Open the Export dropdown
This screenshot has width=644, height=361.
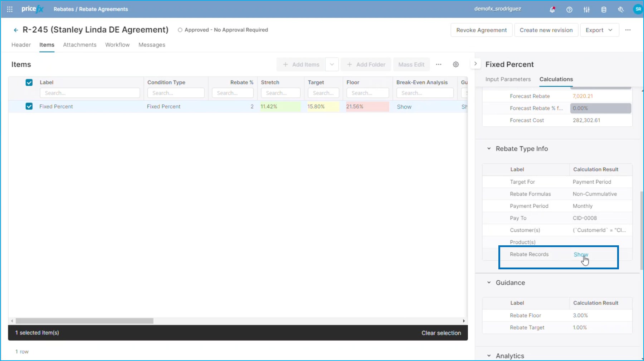point(599,30)
